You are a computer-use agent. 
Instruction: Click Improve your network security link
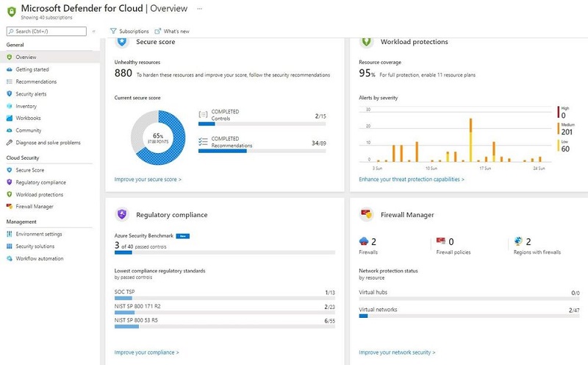397,352
